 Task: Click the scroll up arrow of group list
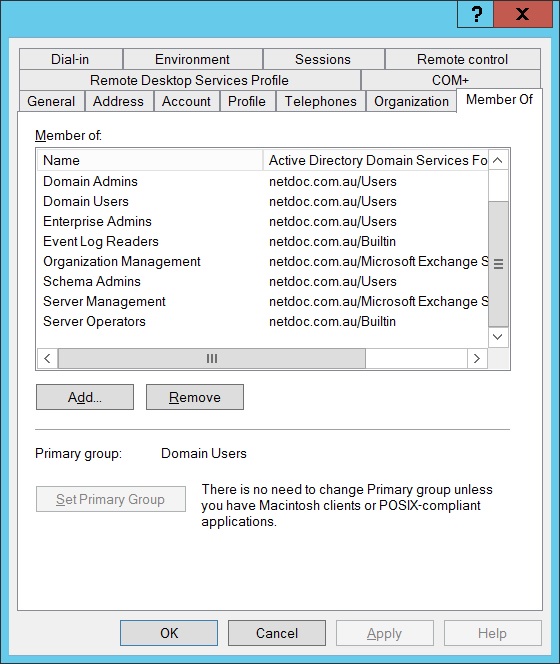(x=498, y=160)
